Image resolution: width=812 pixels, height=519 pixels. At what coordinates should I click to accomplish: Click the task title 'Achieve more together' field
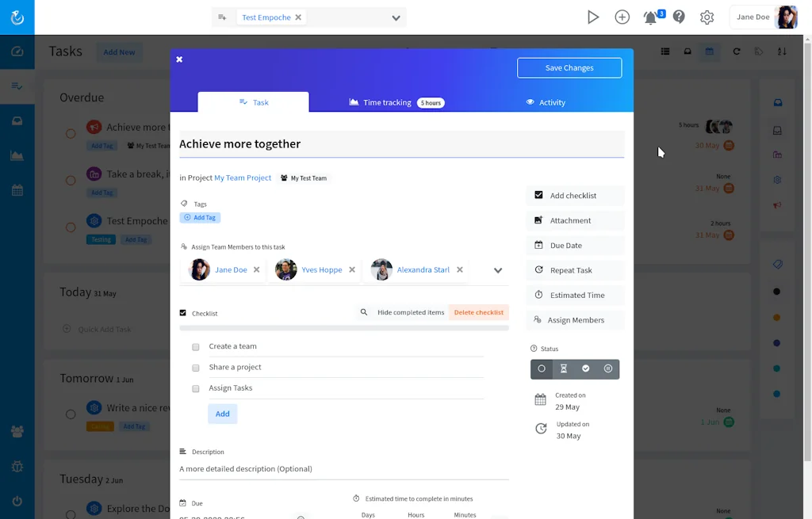(x=400, y=144)
